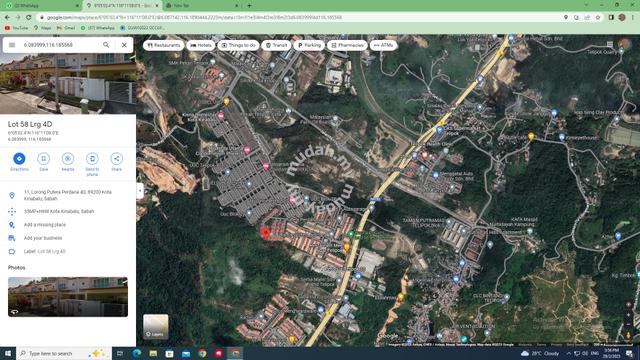Click Add a missing place

[x=45, y=225]
